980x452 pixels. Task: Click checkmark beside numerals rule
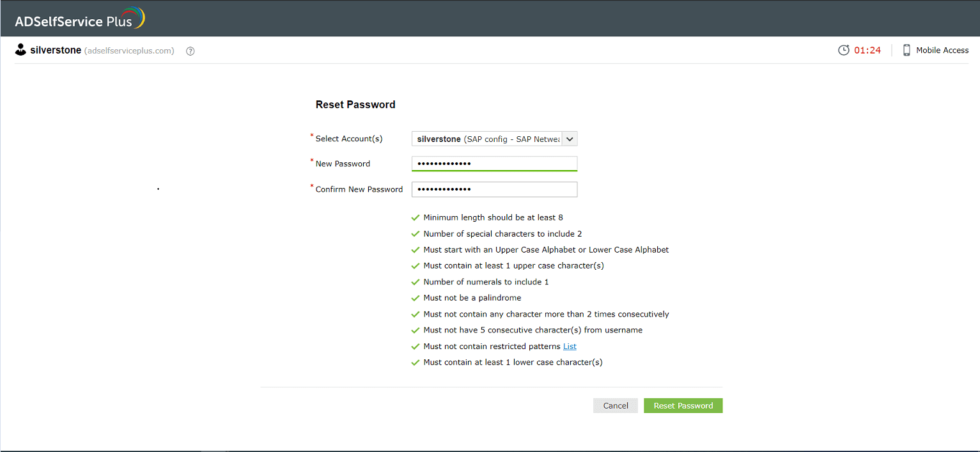416,283
